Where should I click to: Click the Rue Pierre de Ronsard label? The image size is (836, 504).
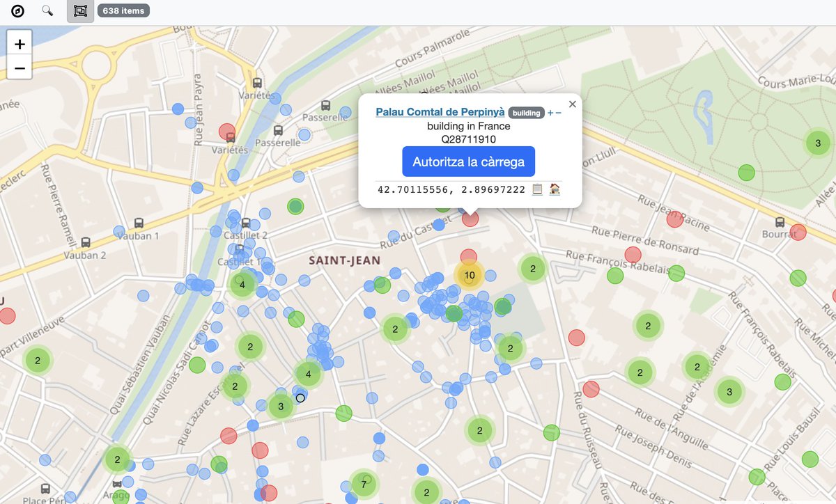[x=645, y=240]
